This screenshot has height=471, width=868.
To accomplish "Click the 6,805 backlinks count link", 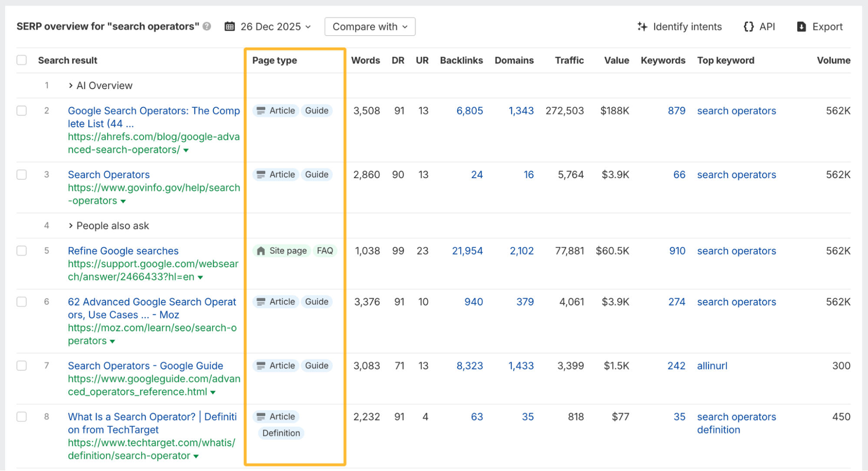I will [469, 111].
